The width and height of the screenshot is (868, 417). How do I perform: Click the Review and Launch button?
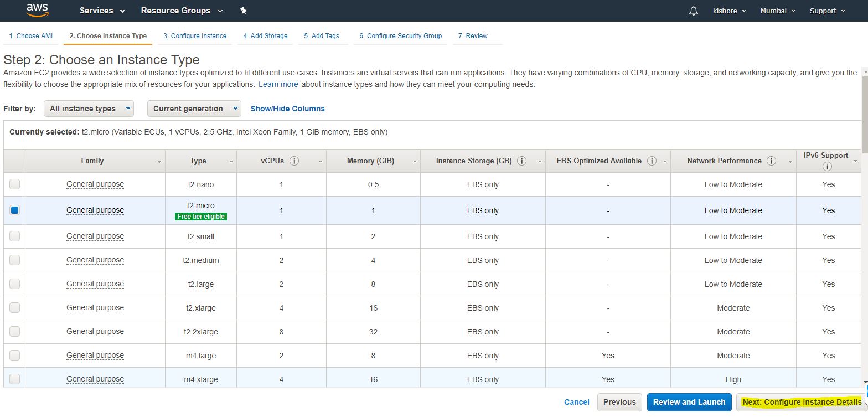click(689, 402)
